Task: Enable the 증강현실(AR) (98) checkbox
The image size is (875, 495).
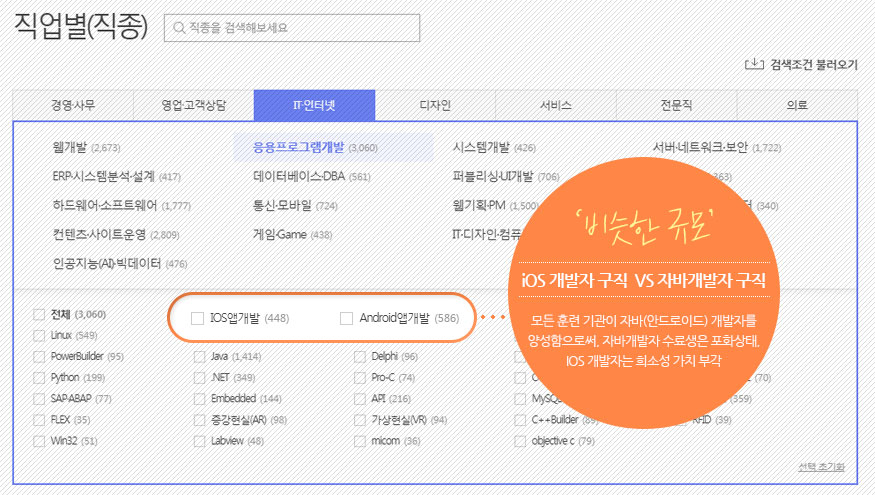Action: (199, 420)
